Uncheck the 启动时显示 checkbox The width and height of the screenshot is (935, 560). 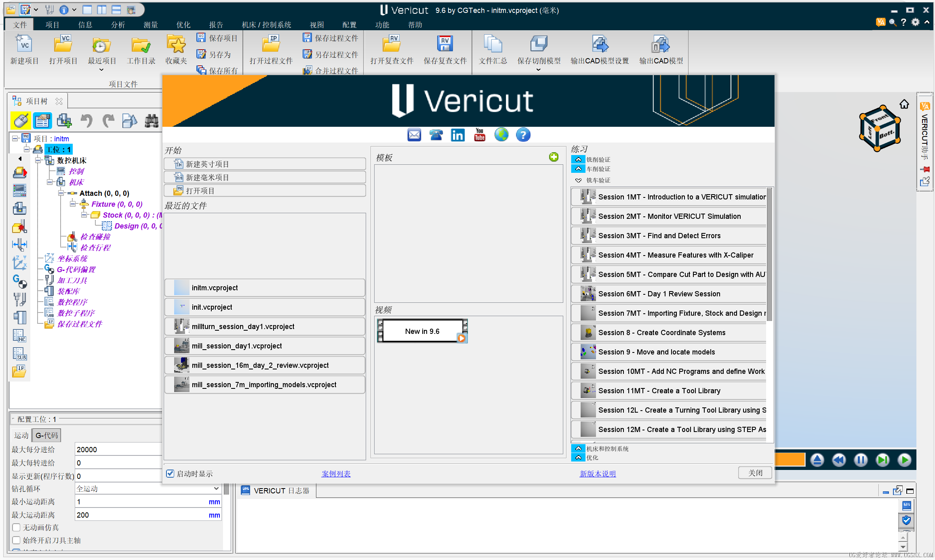[x=171, y=474]
